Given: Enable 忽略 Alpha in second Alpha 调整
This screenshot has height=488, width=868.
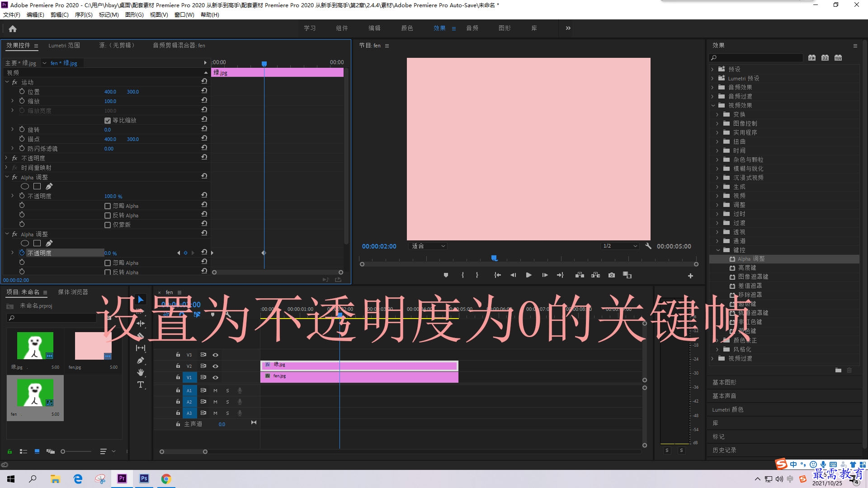Looking at the screenshot, I should pos(108,263).
